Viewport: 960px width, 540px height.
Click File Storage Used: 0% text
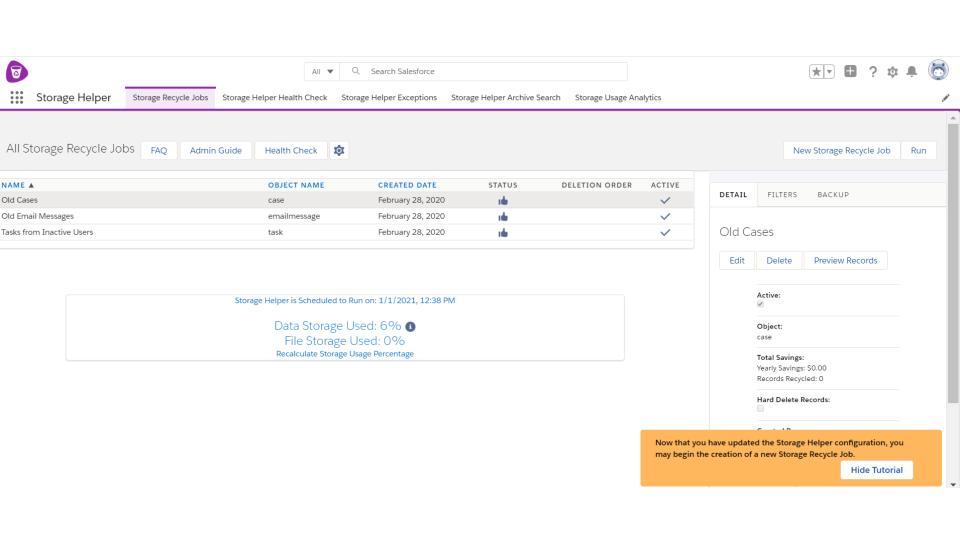tap(345, 340)
